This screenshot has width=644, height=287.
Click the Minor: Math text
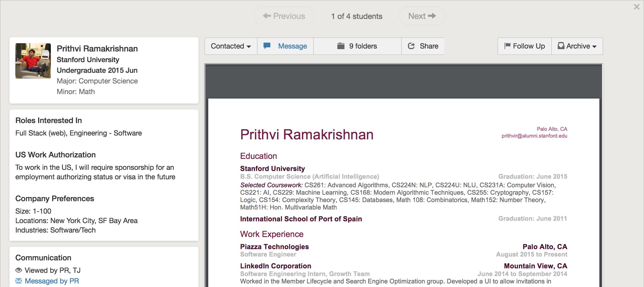[76, 92]
